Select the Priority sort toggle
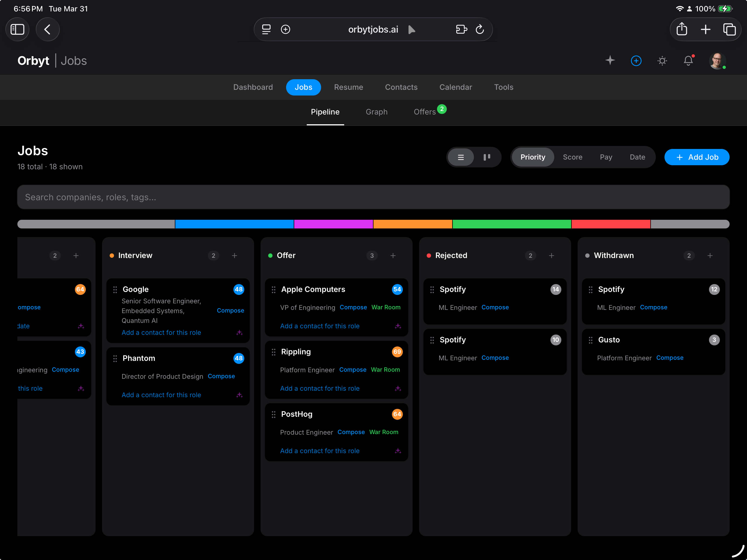Viewport: 747px width, 560px height. (533, 157)
